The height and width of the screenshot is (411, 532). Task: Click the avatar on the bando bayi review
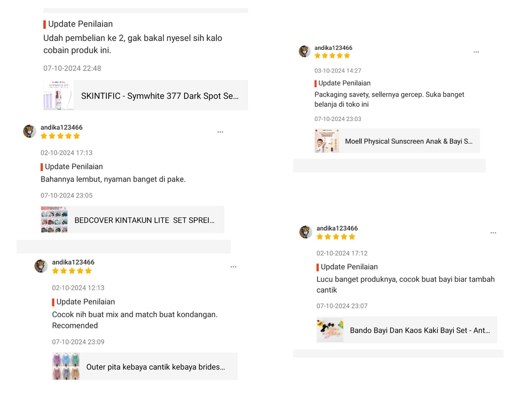point(305,232)
